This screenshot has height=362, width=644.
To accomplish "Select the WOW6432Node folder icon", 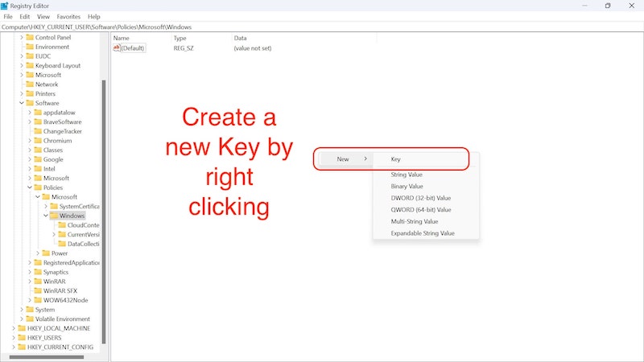I will tap(38, 300).
